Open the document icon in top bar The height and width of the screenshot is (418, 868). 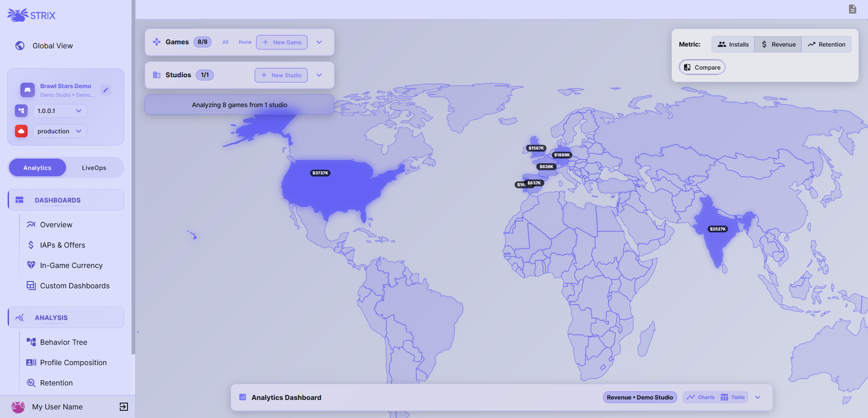coord(853,9)
